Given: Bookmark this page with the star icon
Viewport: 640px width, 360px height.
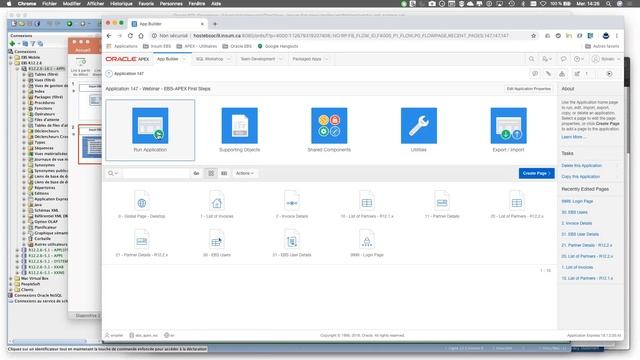Looking at the screenshot, I should click(x=533, y=36).
